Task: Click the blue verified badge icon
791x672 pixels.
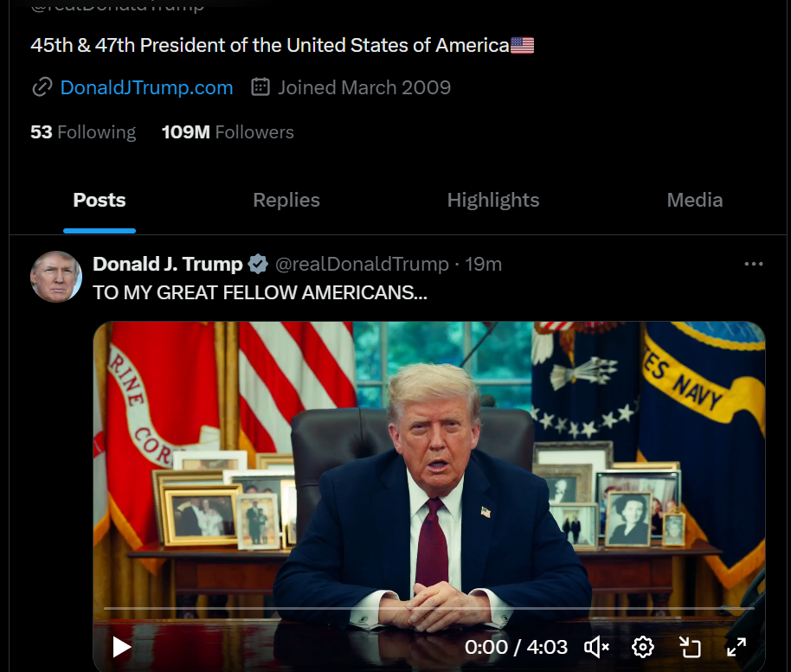Action: point(258,264)
